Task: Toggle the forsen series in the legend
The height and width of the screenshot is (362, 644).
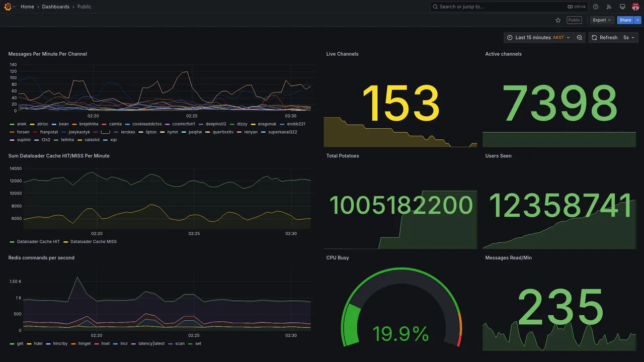Action: click(23, 132)
